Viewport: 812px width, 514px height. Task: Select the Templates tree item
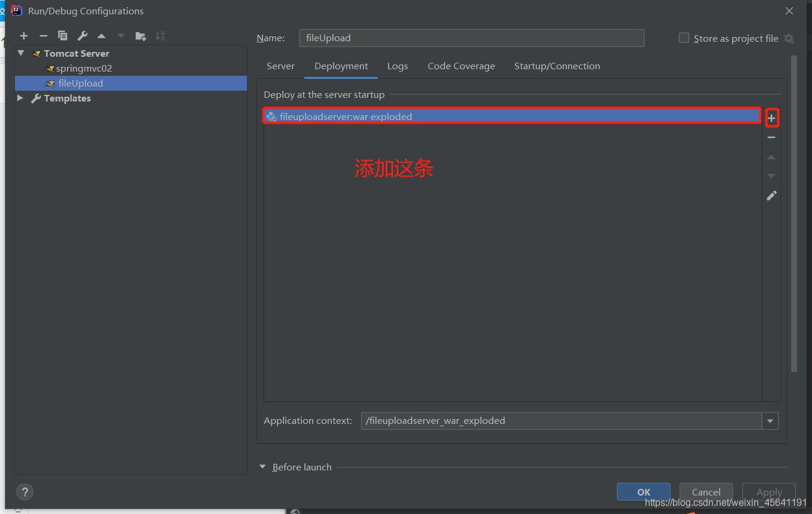coord(131,98)
